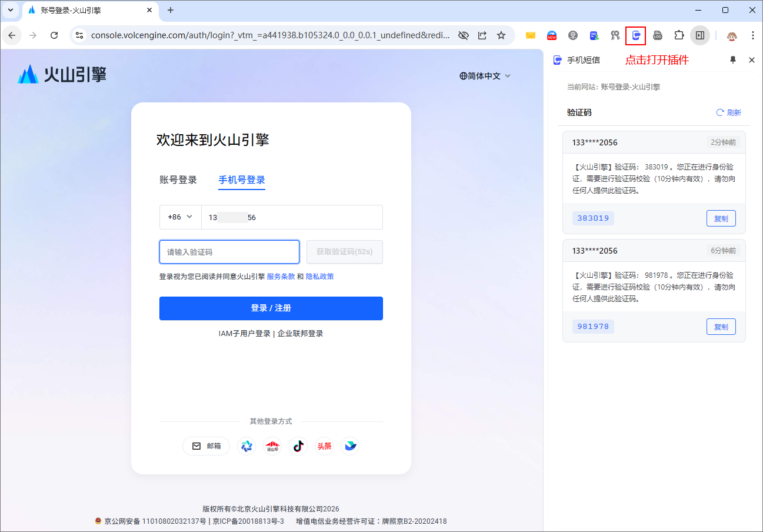Toggle the browser side panel button
The height and width of the screenshot is (532, 763).
coord(700,35)
